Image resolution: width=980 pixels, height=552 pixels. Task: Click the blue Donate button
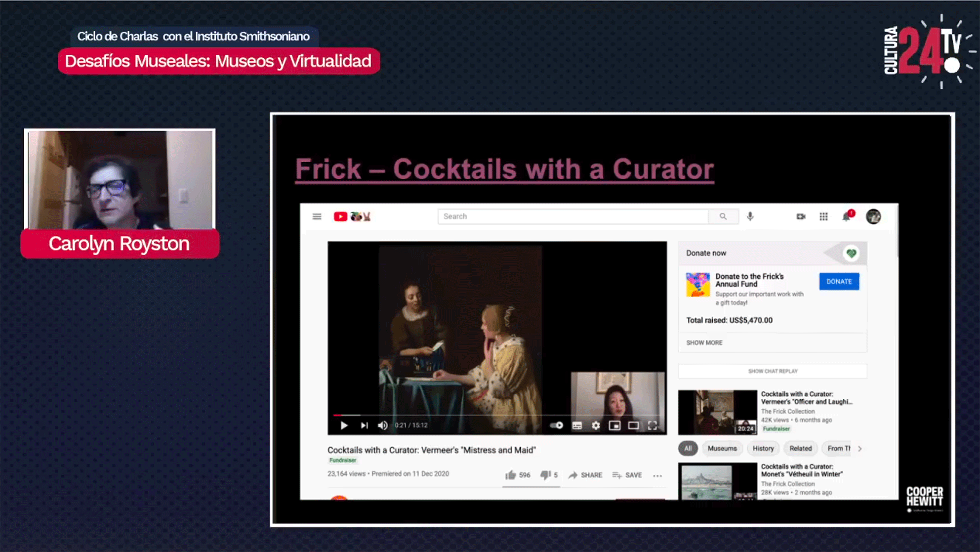(839, 281)
